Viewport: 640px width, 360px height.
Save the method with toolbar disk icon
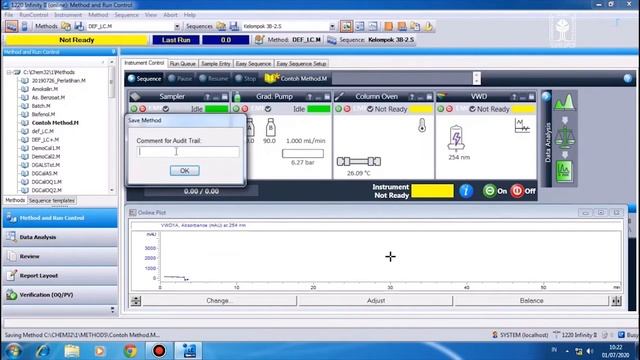click(79, 27)
